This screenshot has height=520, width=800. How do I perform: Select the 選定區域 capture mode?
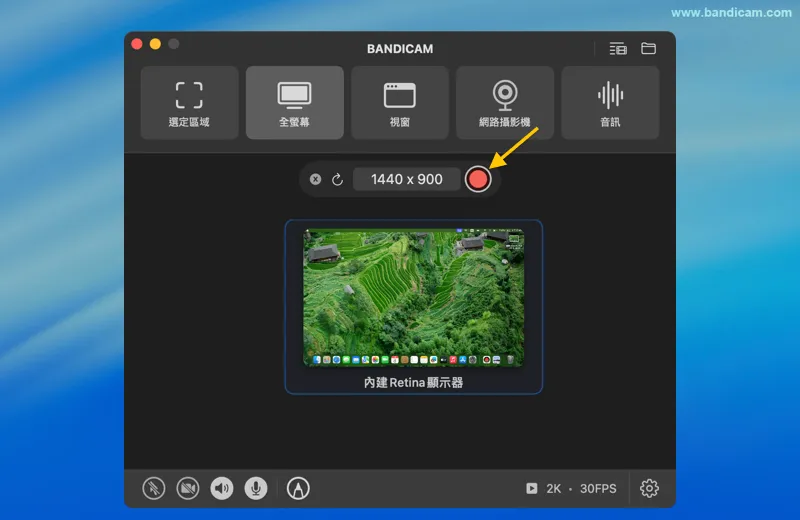click(189, 103)
